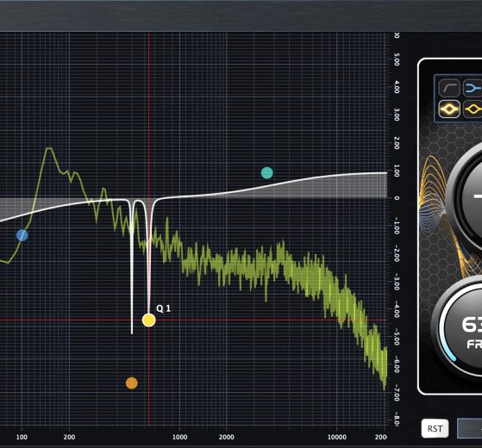Select the teal high-shelf band node
The height and width of the screenshot is (448, 482).
(266, 173)
